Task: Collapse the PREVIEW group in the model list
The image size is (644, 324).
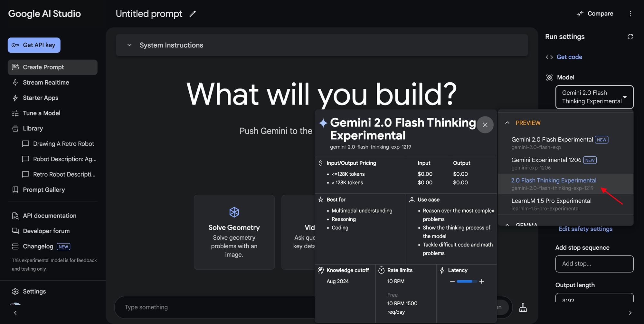Action: [507, 123]
